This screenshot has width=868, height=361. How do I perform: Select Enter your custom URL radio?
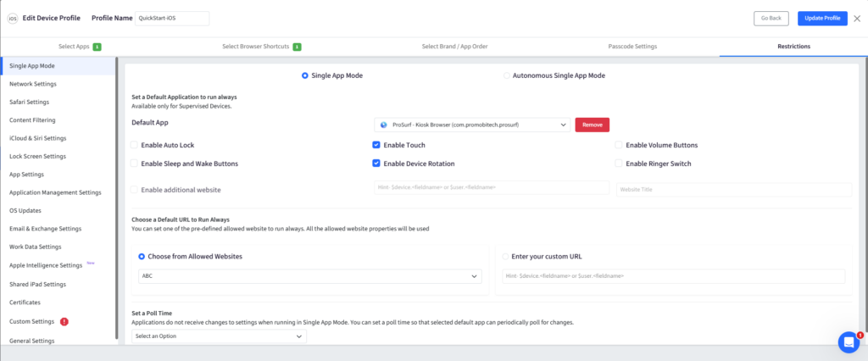tap(505, 257)
